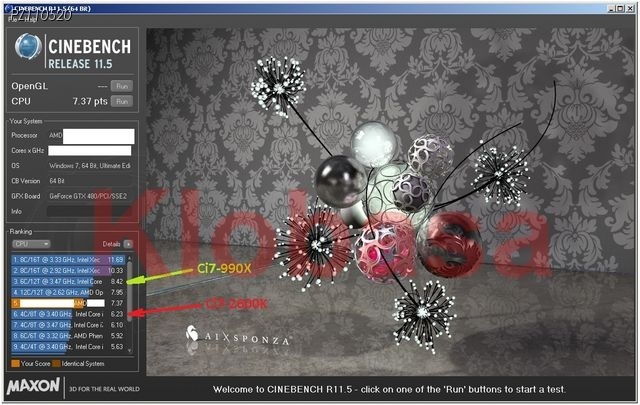
Task: Maximize the Cinebench window
Action: pyautogui.click(x=620, y=9)
